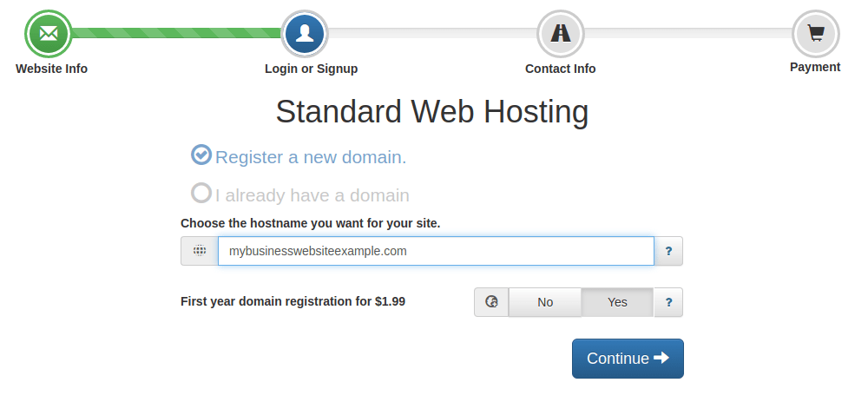This screenshot has width=868, height=402.
Task: Click the green envelope Website Info icon
Action: tap(49, 33)
